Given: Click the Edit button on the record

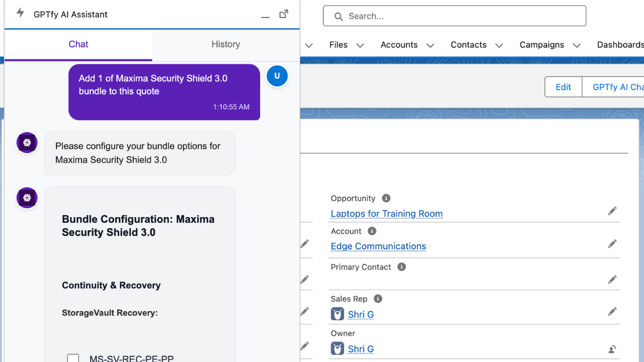Looking at the screenshot, I should pyautogui.click(x=562, y=86).
